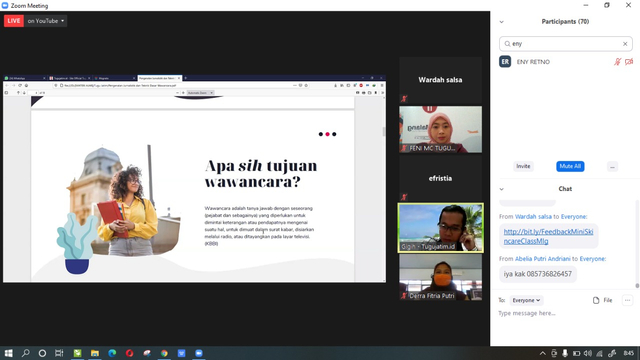Click the Mute All button

570,166
